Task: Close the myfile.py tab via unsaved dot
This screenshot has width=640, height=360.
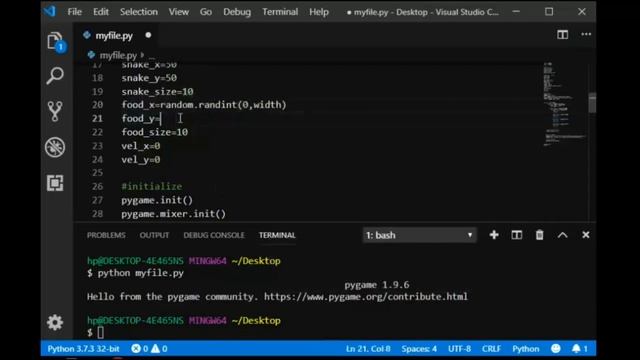Action: (148, 35)
